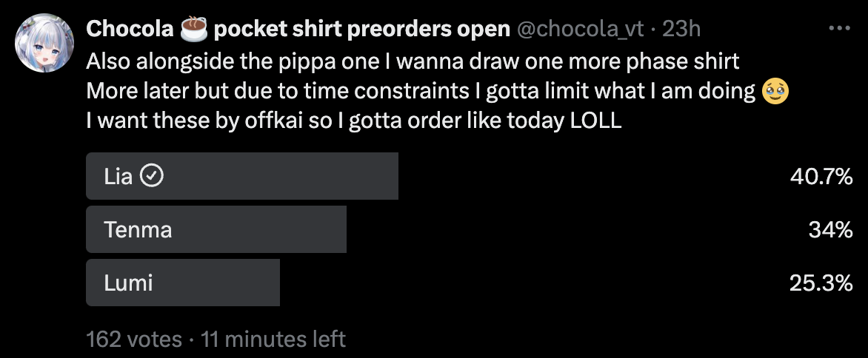Viewport: 868px width, 358px height.
Task: Click the tweet line mentioning offkai
Action: click(353, 121)
